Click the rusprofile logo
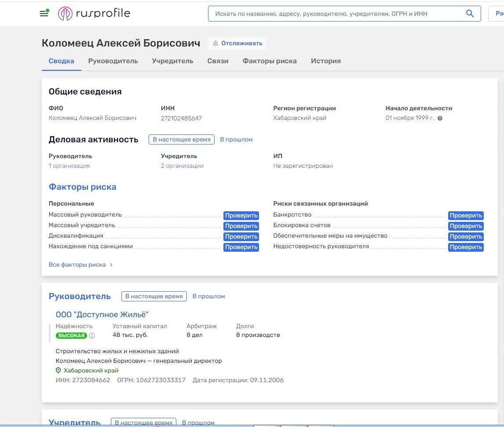Viewport: 504px width, 427px height. (94, 14)
